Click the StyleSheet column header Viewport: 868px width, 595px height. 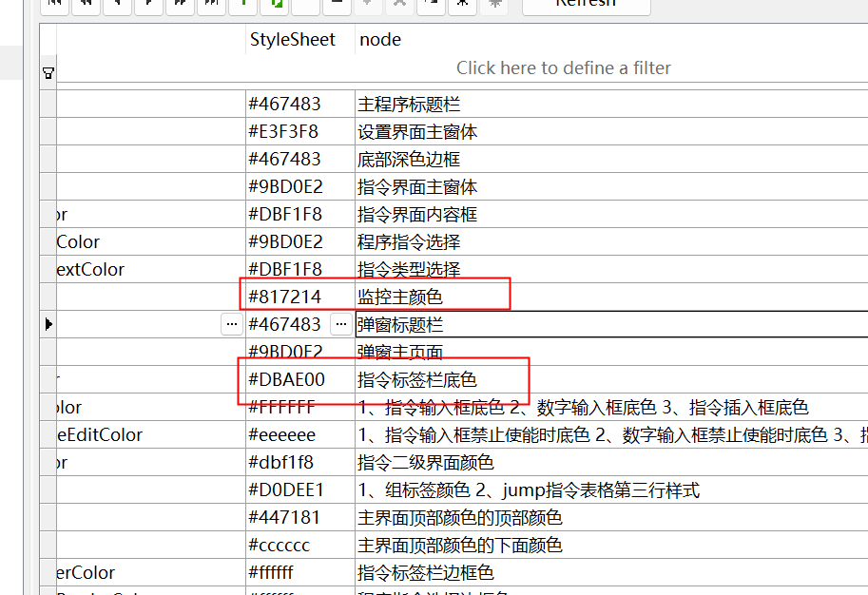click(x=293, y=40)
